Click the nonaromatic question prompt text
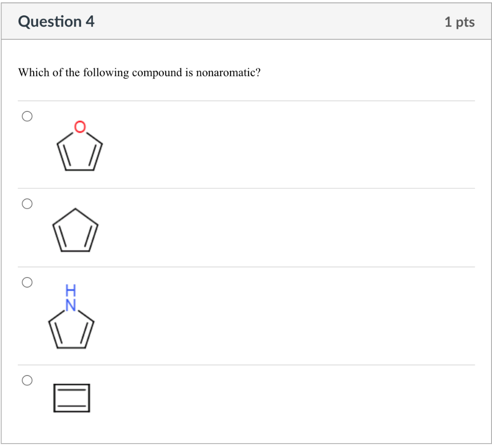The width and height of the screenshot is (492, 448). tap(139, 73)
